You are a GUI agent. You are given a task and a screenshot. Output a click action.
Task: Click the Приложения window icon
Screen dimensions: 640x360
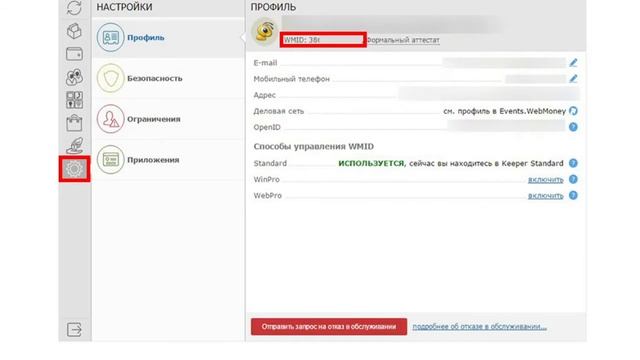tap(110, 160)
